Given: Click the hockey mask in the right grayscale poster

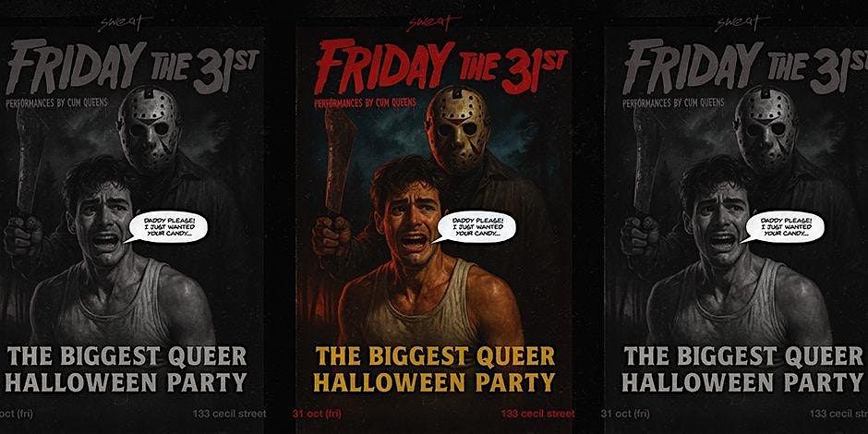Looking at the screenshot, I should tap(766, 127).
